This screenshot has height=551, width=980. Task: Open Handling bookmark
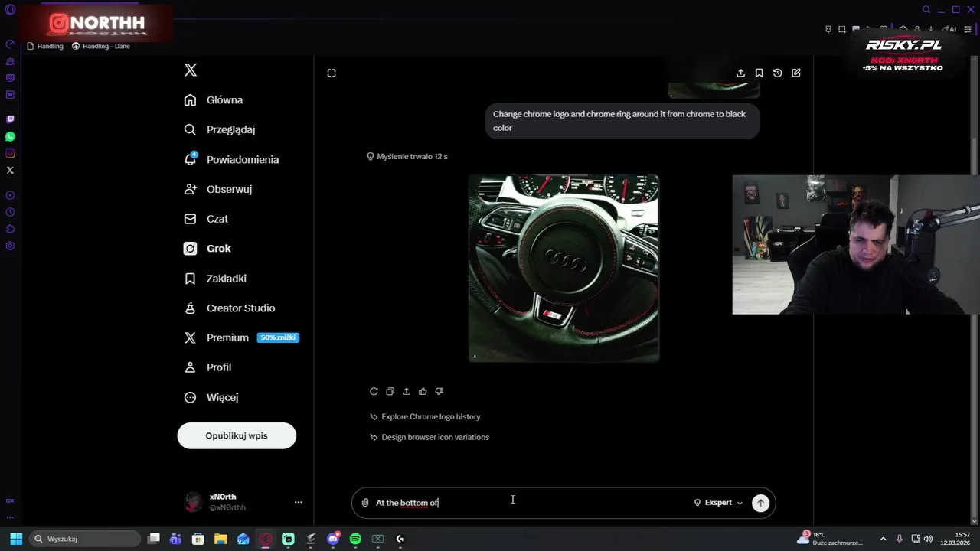pos(45,46)
